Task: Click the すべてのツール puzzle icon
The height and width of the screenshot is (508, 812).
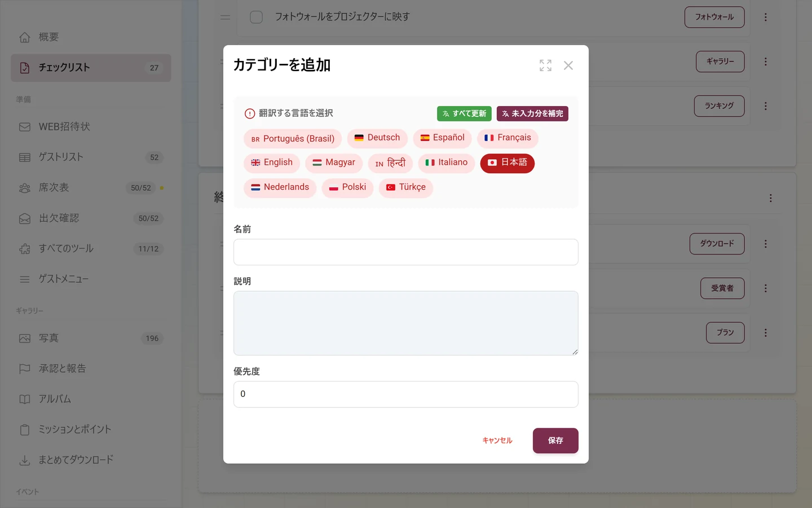Action: [25, 249]
